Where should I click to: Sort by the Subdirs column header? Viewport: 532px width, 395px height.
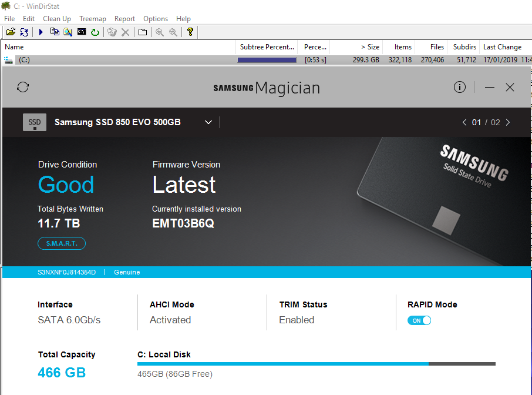pyautogui.click(x=464, y=47)
